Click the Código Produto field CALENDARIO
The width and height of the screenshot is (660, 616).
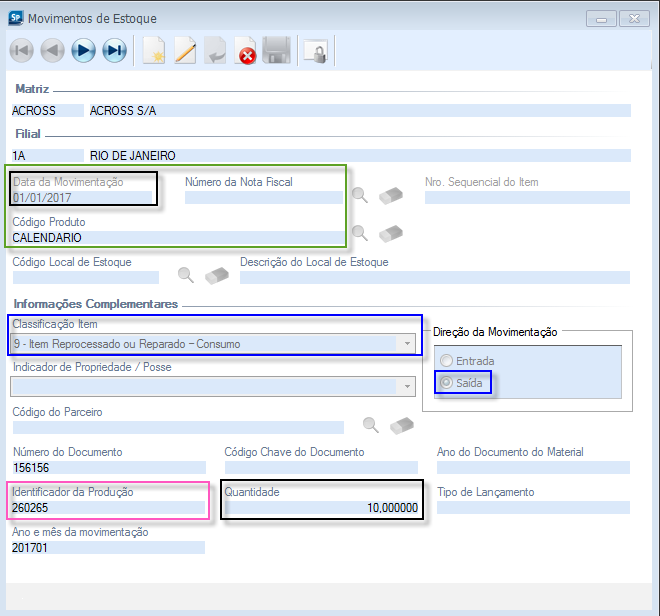pyautogui.click(x=178, y=237)
